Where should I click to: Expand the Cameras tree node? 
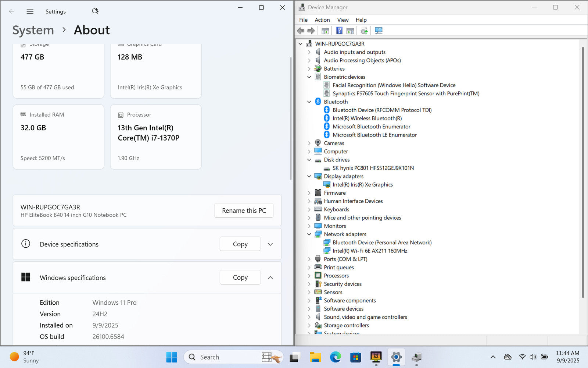309,143
